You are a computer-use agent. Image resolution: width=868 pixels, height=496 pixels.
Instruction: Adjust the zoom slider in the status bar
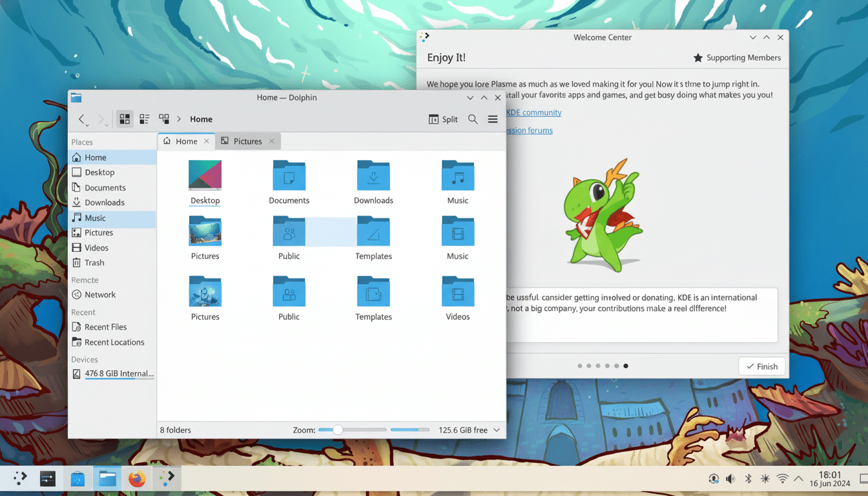tap(338, 429)
